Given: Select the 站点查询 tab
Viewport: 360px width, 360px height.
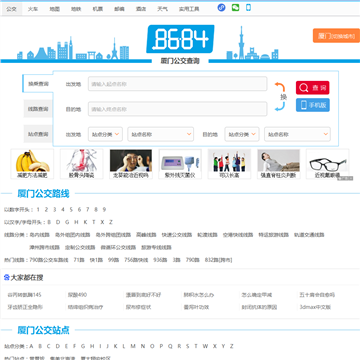Looking at the screenshot, I should (x=38, y=134).
